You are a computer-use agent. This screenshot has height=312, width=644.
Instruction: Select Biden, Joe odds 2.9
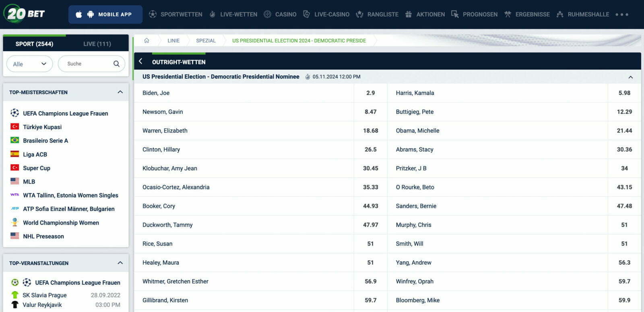371,93
